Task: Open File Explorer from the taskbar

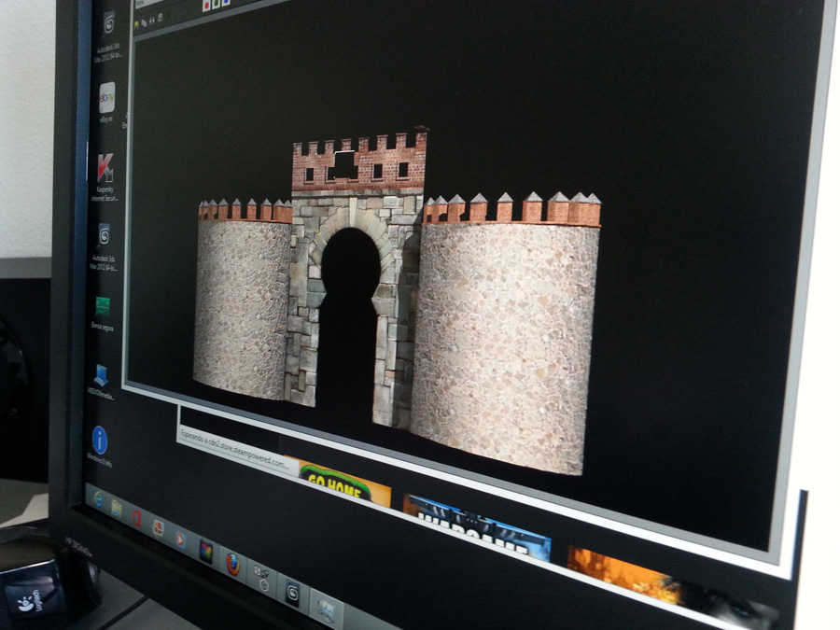Action: click(117, 507)
